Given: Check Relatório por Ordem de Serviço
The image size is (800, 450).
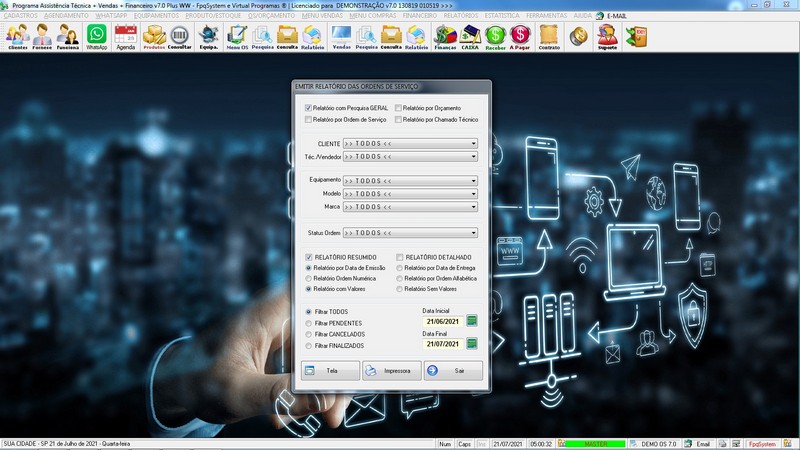Looking at the screenshot, I should (x=308, y=119).
